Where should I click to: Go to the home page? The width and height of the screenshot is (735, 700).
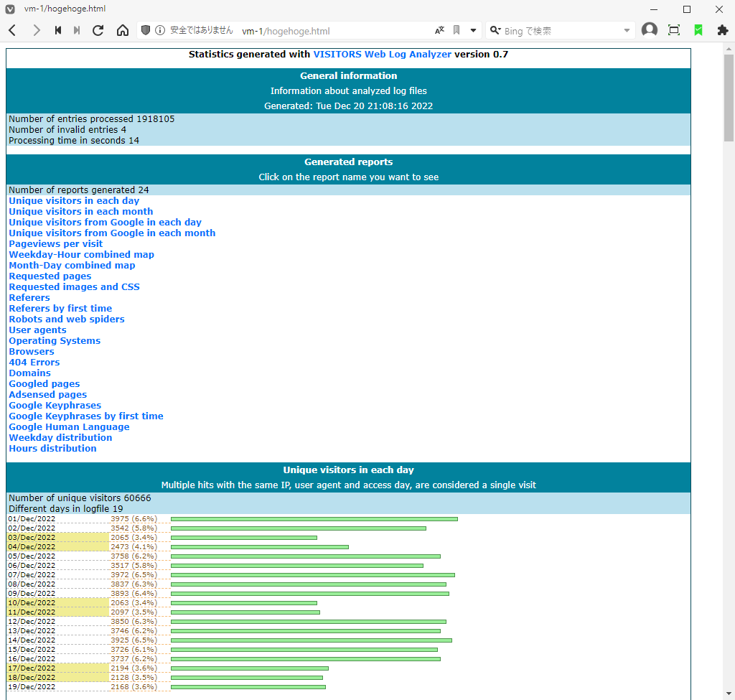click(x=123, y=30)
